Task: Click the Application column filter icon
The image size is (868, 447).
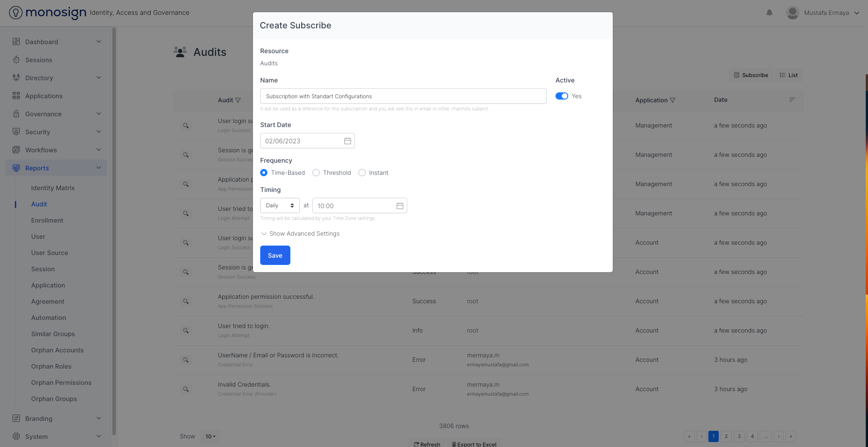Action: click(672, 100)
